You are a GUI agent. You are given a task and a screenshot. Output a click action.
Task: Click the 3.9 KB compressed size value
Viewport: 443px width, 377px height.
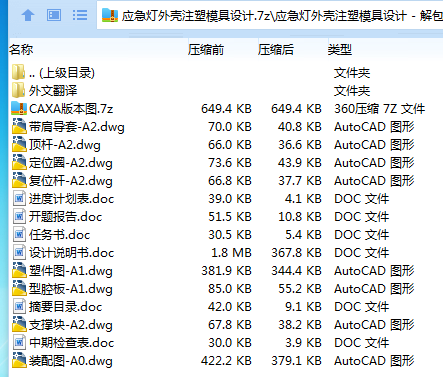(x=303, y=343)
